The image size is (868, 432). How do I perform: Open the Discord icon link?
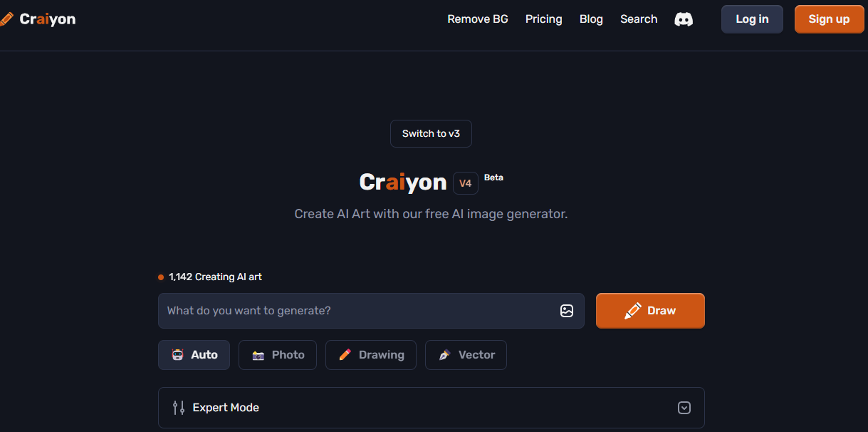click(684, 19)
